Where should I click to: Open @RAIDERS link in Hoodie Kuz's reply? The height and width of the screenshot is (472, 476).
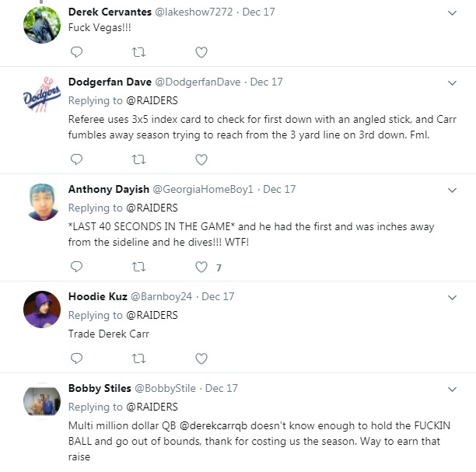tap(152, 315)
